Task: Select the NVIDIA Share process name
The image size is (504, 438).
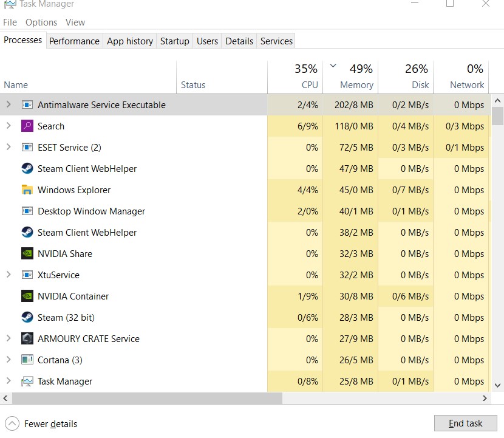Action: [x=65, y=254]
